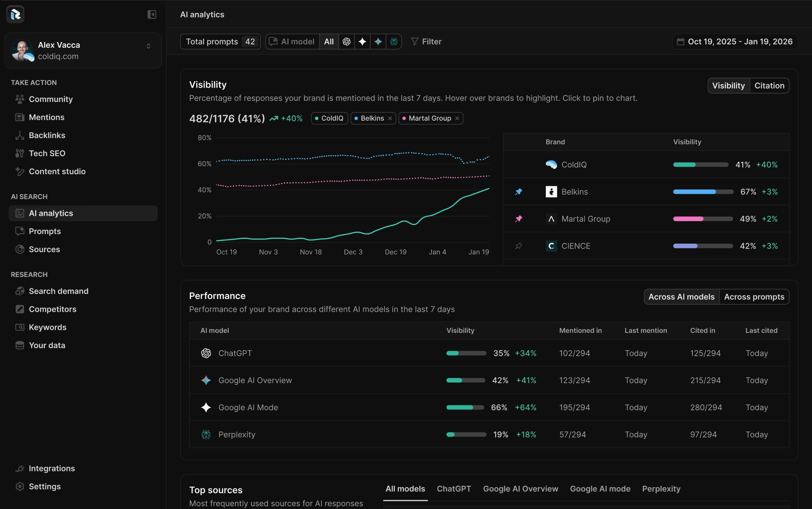Filter by Google AI Mode white star icon
This screenshot has width=812, height=509.
pyautogui.click(x=362, y=42)
